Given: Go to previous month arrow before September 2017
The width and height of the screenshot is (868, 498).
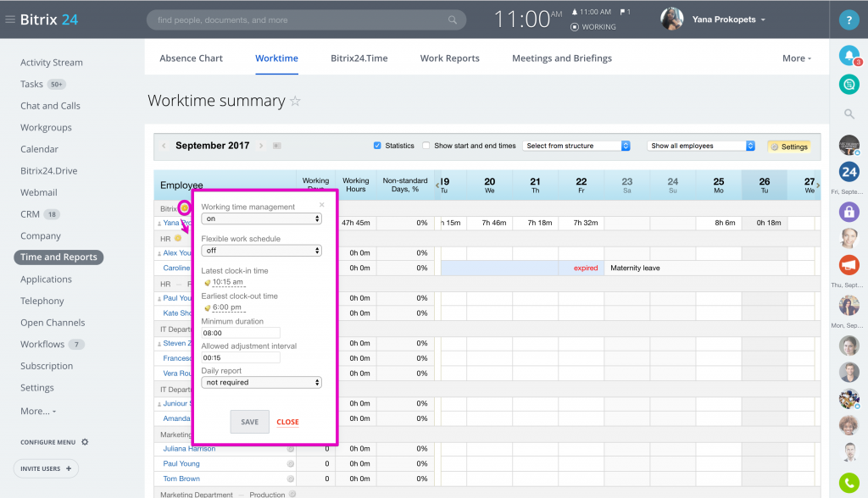Looking at the screenshot, I should coord(164,146).
